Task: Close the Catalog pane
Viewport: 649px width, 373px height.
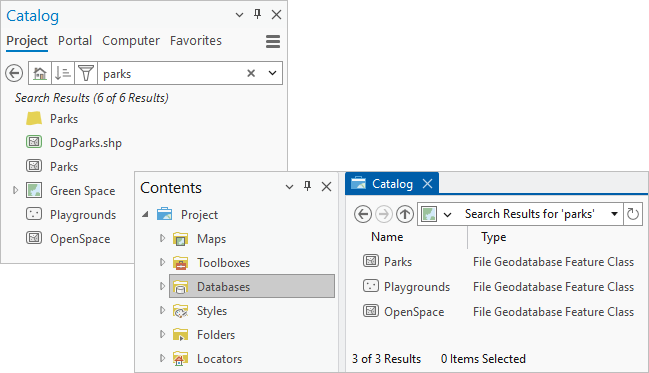Action: tap(276, 15)
